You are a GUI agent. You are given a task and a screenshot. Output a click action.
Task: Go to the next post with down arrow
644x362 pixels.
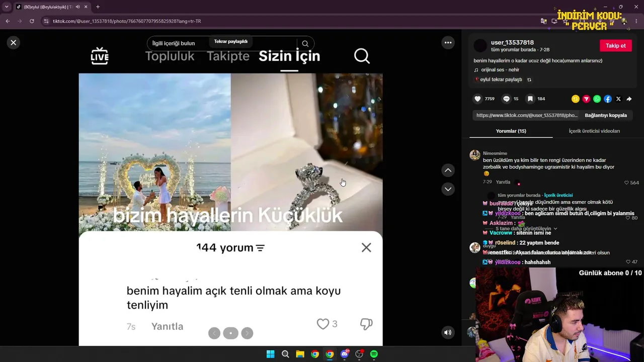click(448, 189)
